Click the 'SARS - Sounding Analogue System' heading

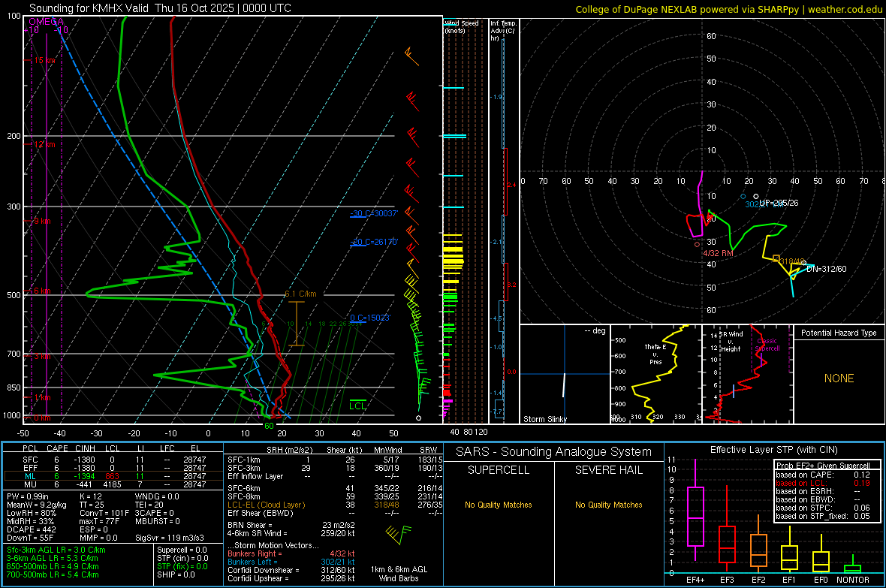point(554,451)
